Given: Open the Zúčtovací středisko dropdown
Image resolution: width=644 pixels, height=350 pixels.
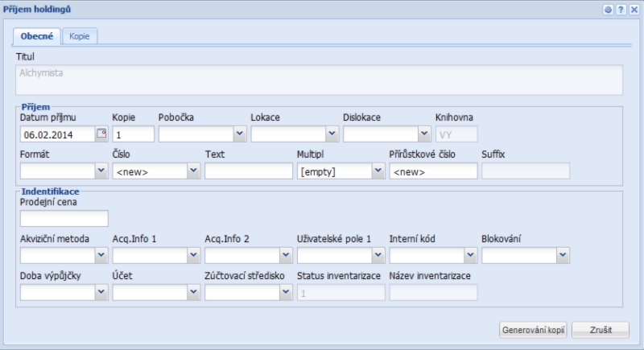Looking at the screenshot, I should (x=285, y=293).
